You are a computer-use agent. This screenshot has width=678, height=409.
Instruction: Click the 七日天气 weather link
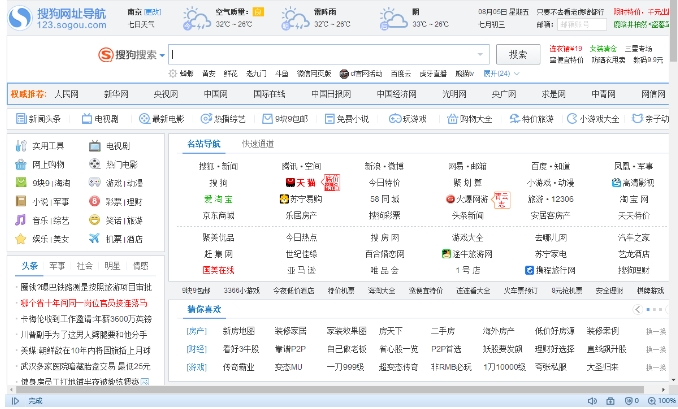point(141,24)
